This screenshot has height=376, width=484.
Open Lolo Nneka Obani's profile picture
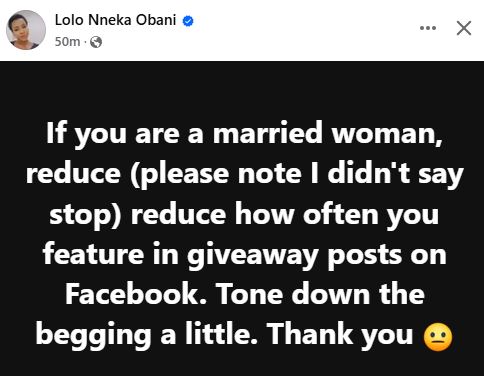coord(26,30)
